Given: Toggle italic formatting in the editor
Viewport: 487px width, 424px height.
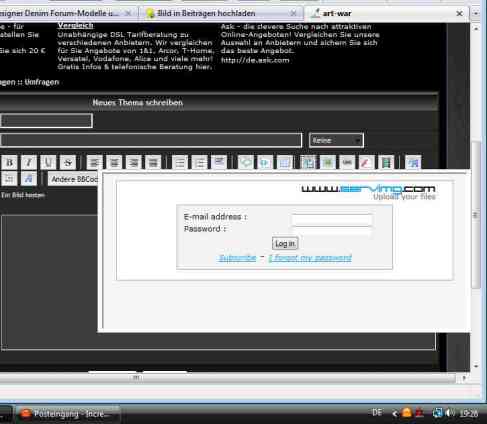Looking at the screenshot, I should (29, 162).
